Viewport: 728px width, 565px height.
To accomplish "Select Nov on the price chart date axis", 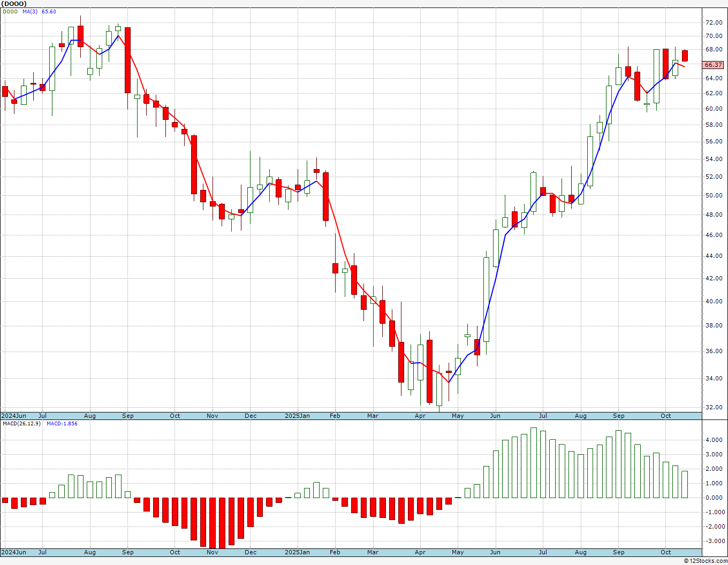I will click(x=213, y=416).
